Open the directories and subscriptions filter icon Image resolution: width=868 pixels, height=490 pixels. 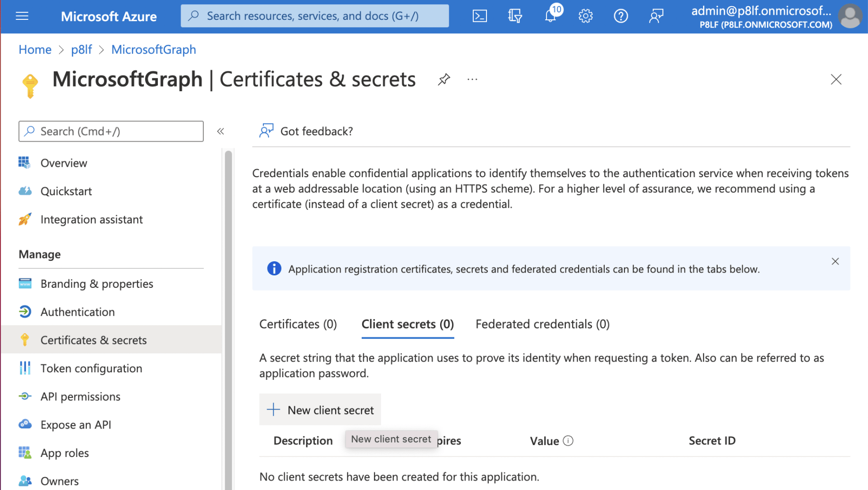point(515,16)
